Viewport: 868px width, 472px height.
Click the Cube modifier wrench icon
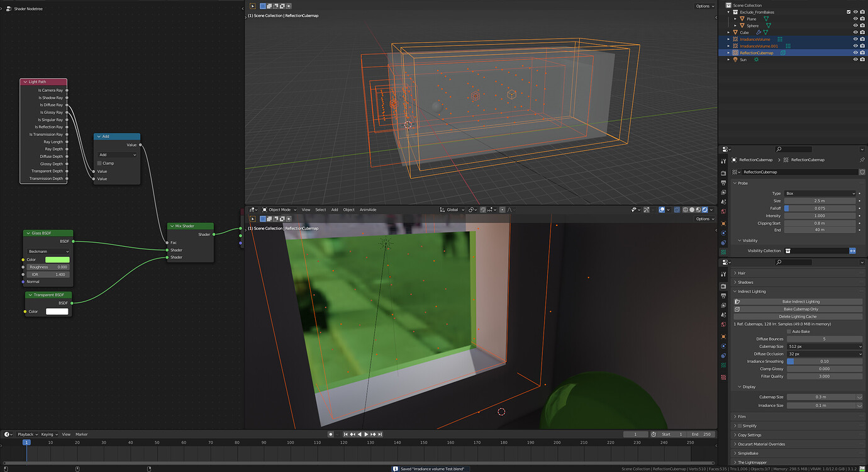[759, 33]
